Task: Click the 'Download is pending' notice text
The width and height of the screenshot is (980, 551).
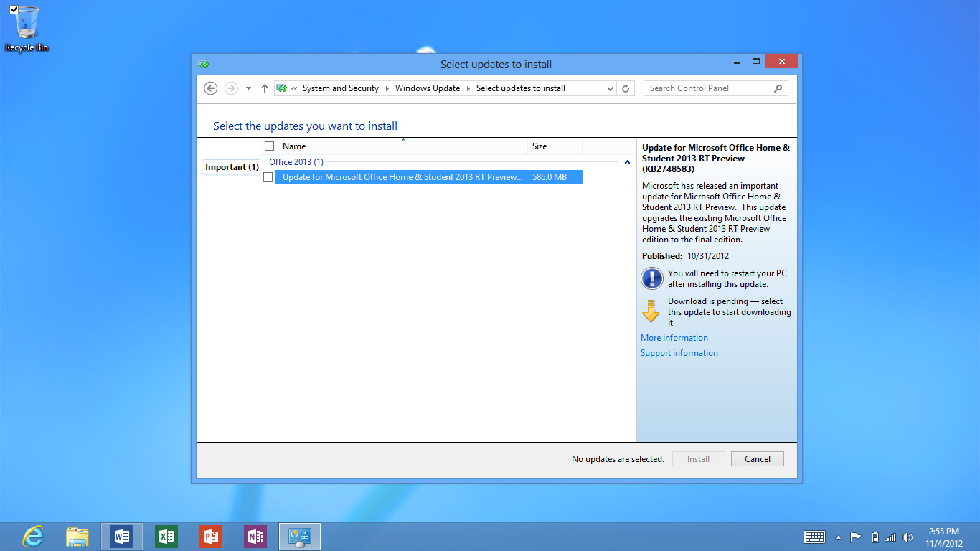Action: pos(730,312)
